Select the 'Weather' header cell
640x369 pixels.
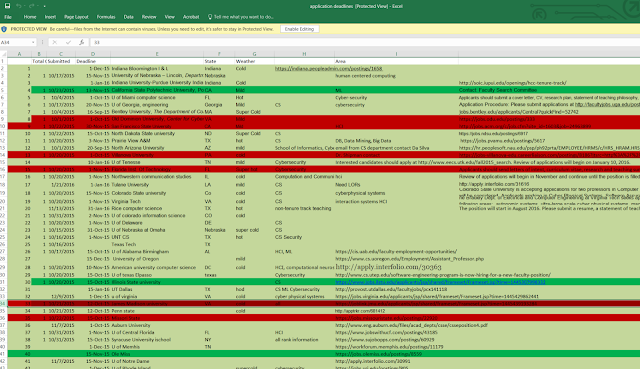[x=254, y=61]
